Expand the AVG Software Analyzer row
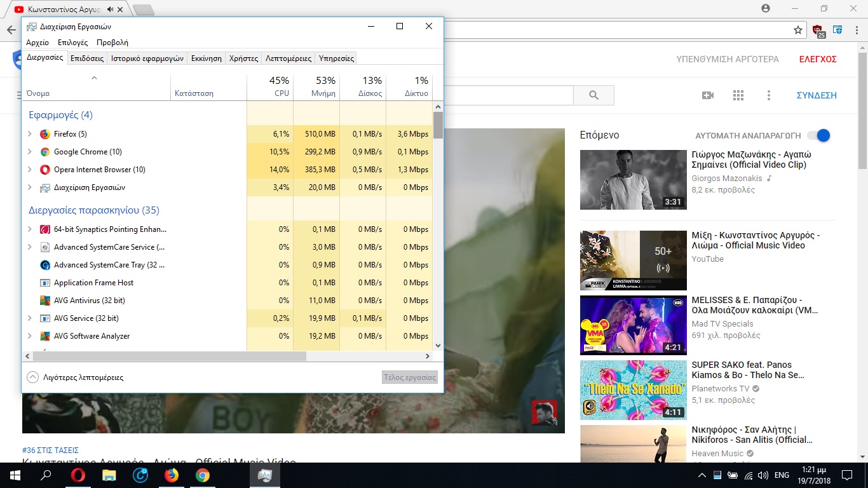Image resolution: width=868 pixels, height=488 pixels. click(x=30, y=336)
